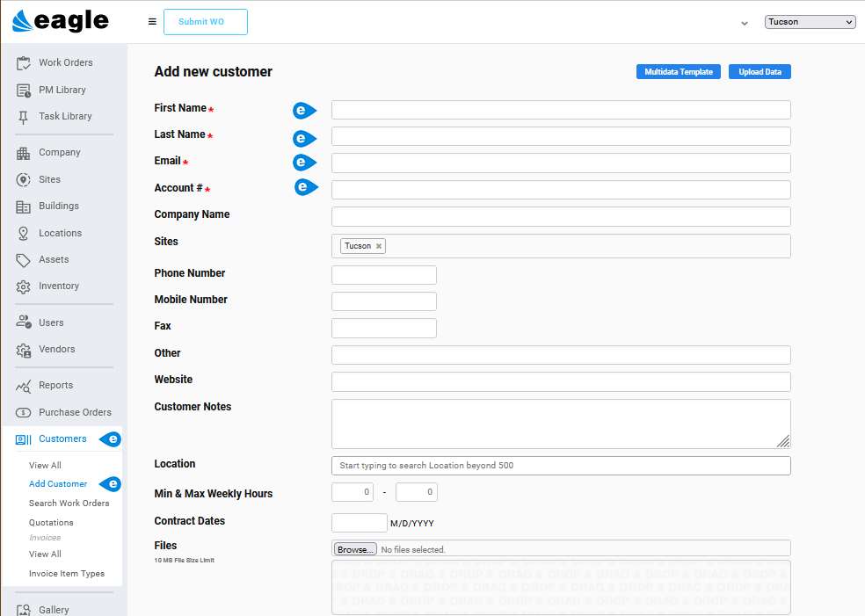Image resolution: width=865 pixels, height=616 pixels.
Task: Click the help marker beside Last Name
Action: click(304, 138)
